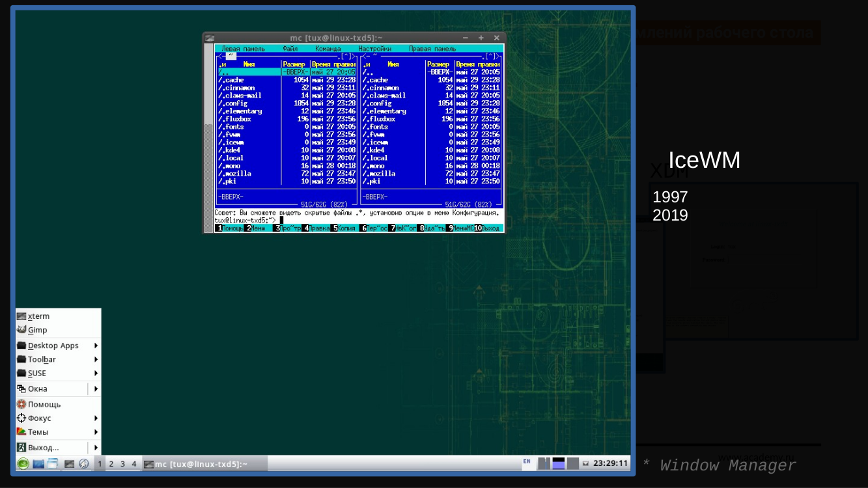Click the Темы colored icon in menu

pyautogui.click(x=21, y=432)
